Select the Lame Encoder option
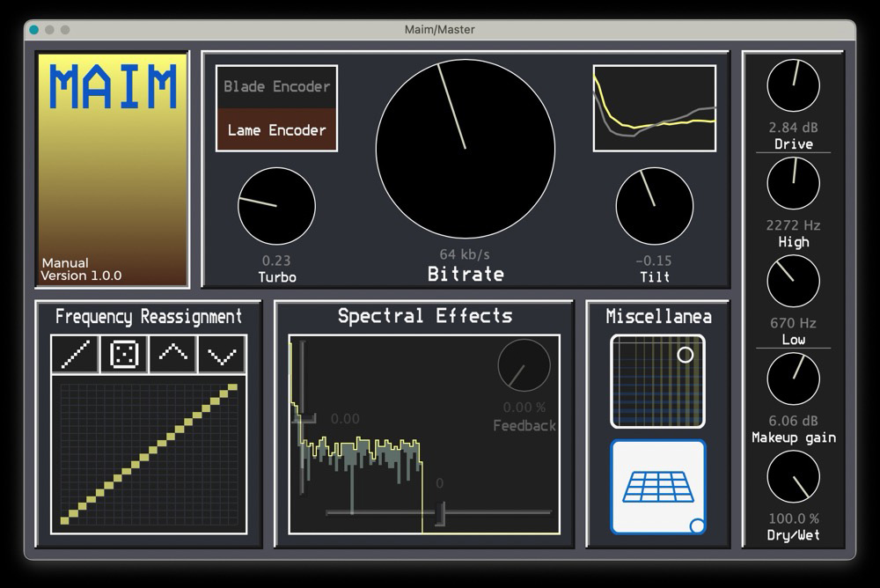Screen dimensions: 880x588 [x=276, y=130]
